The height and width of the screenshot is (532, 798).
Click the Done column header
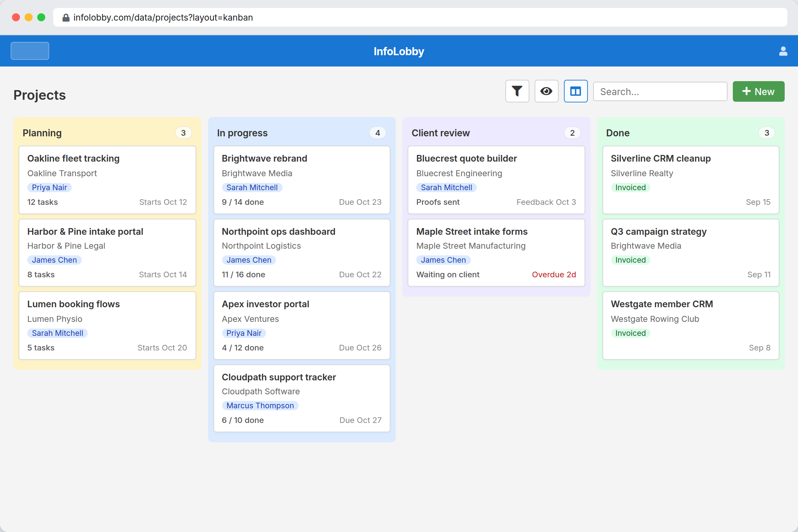[617, 133]
